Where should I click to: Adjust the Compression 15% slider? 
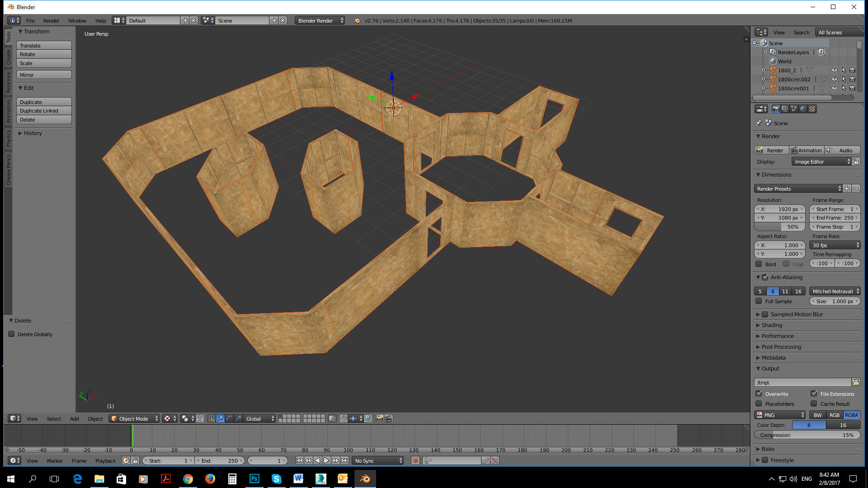[807, 435]
